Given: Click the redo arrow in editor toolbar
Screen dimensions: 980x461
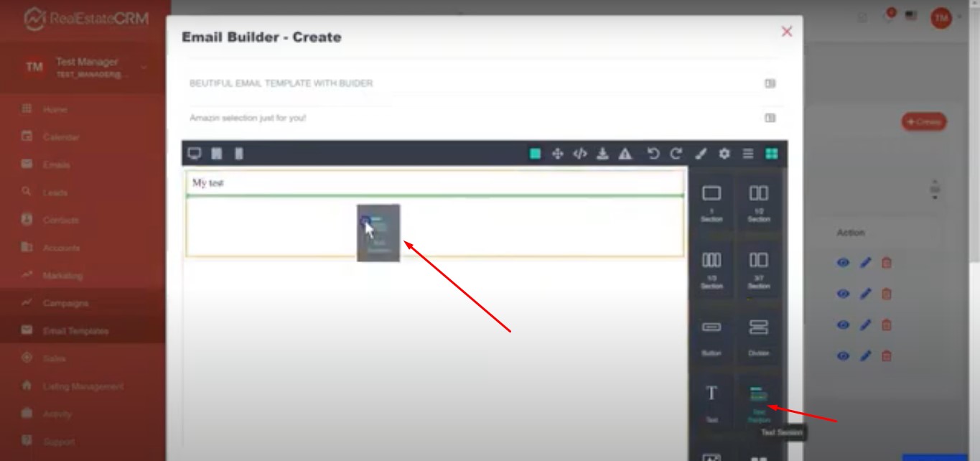Looking at the screenshot, I should click(x=676, y=154).
